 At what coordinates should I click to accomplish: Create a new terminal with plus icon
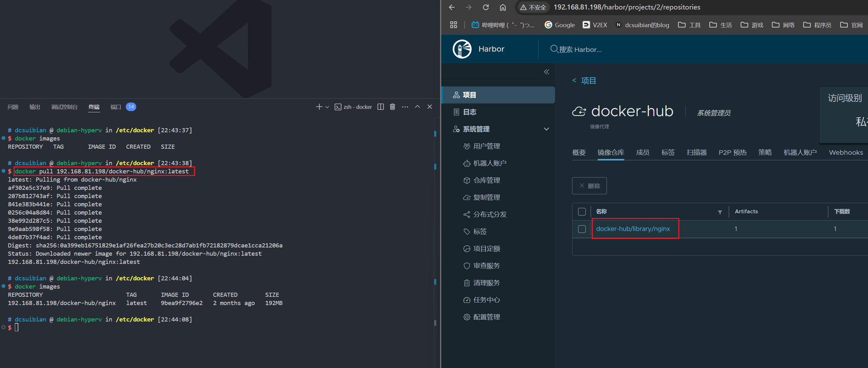point(319,107)
